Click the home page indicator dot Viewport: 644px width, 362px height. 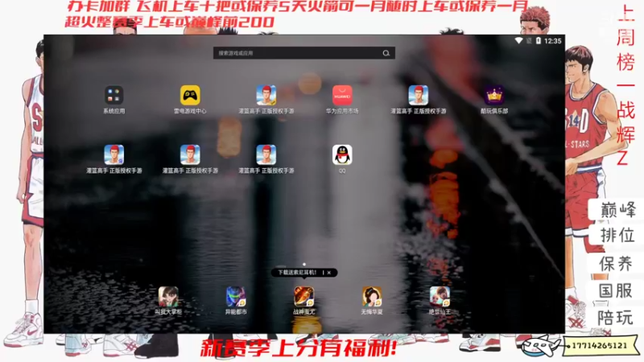(x=304, y=265)
